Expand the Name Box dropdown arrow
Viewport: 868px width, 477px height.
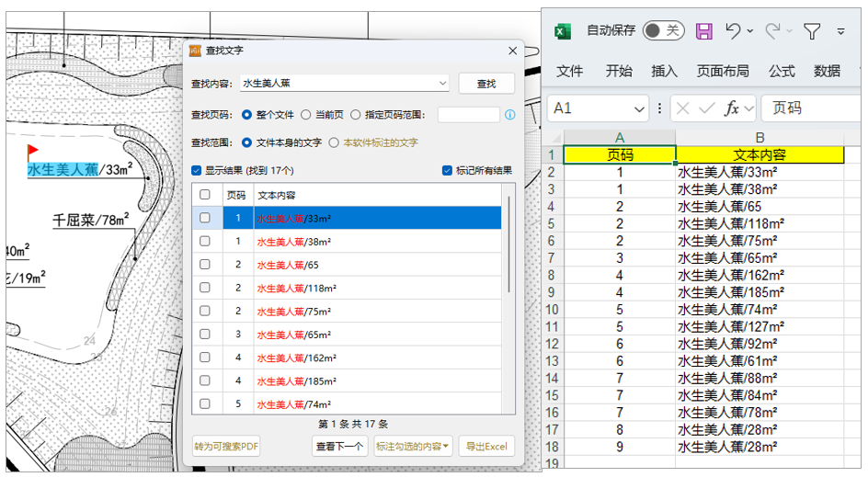(639, 108)
